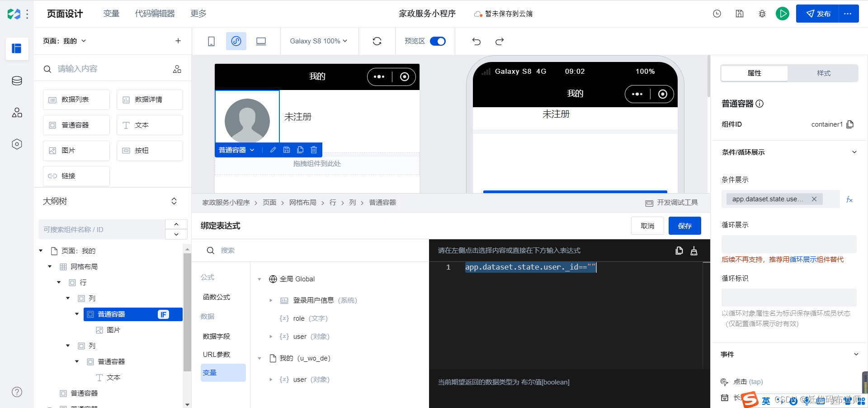
Task: Switch to desktop laptop preview icon
Action: click(261, 41)
